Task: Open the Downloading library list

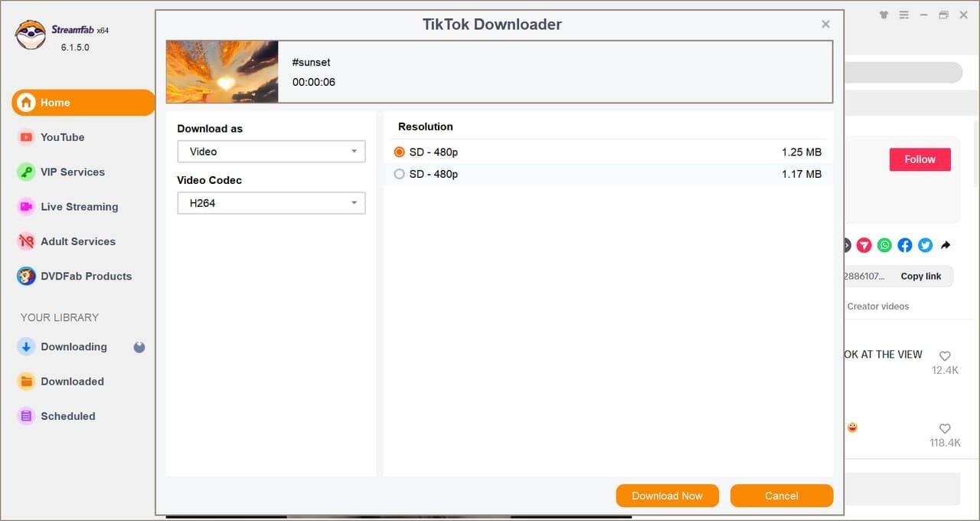Action: point(73,346)
